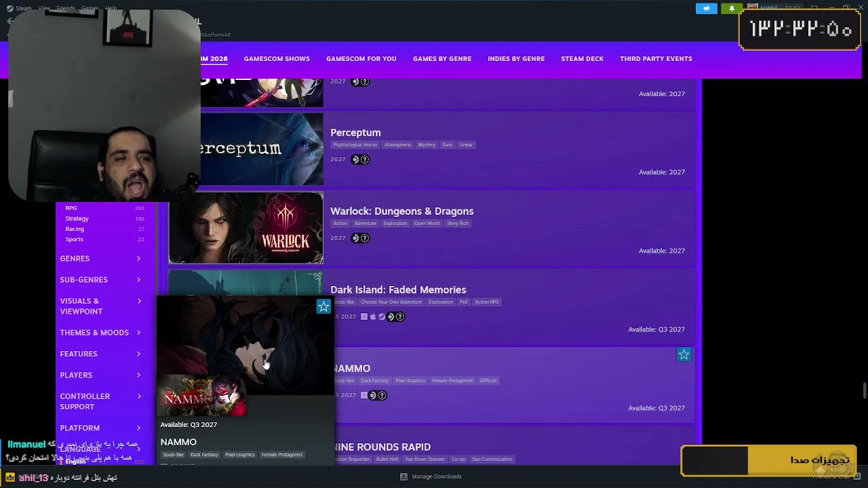Click the macOS platform icon for Dark Island

click(373, 317)
